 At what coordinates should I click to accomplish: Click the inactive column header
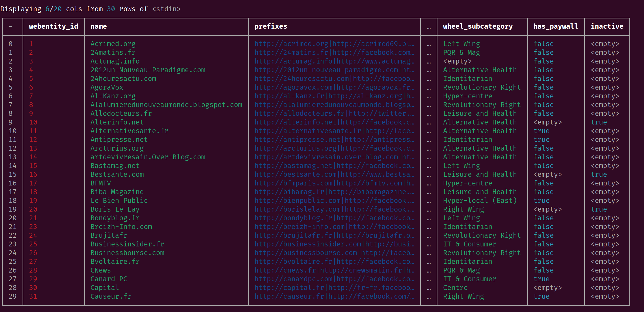pyautogui.click(x=607, y=26)
